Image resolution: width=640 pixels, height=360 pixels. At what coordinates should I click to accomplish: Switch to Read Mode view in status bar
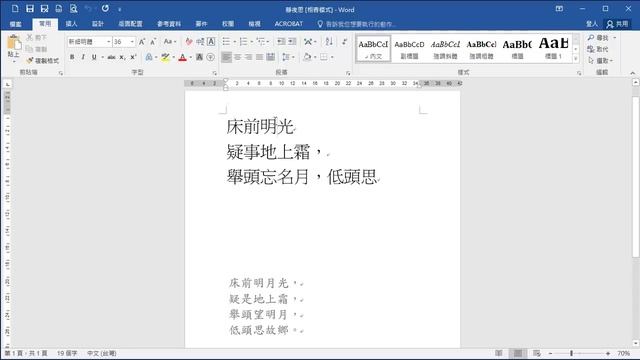tap(499, 353)
